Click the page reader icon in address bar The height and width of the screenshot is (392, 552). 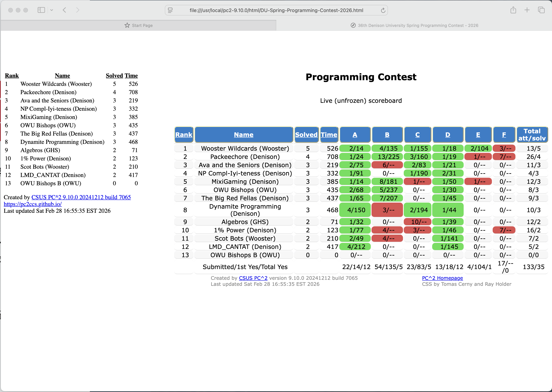(x=170, y=10)
